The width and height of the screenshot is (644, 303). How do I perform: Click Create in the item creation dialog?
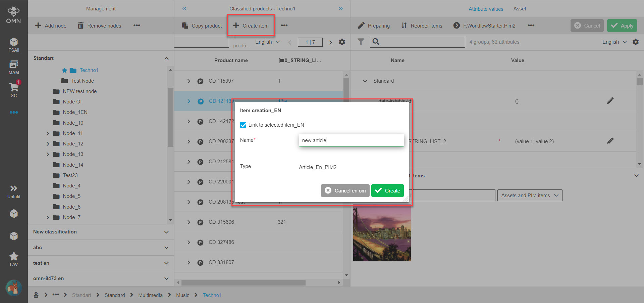[387, 190]
